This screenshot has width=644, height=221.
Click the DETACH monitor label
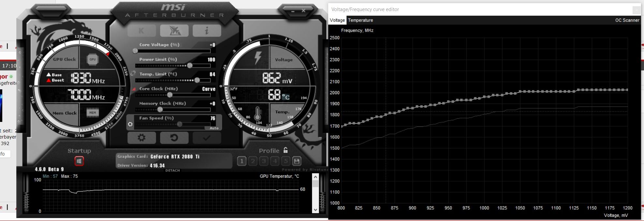pyautogui.click(x=173, y=170)
